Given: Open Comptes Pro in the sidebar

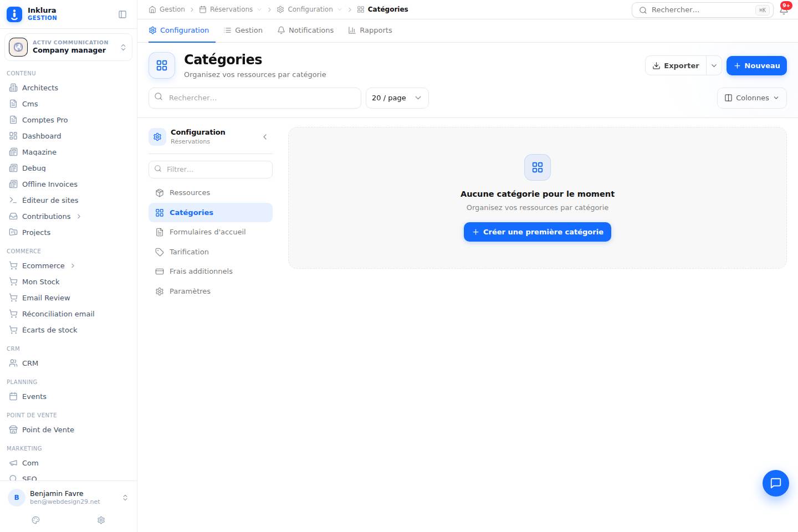Looking at the screenshot, I should coord(69,120).
